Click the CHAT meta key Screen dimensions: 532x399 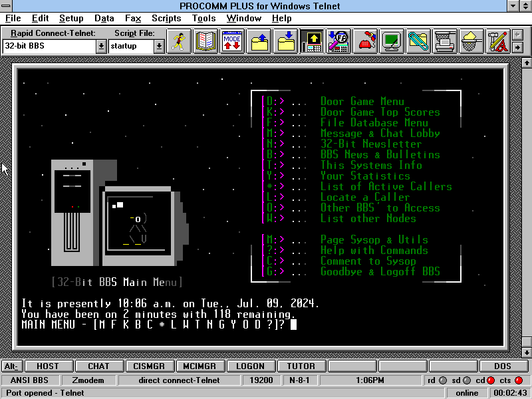(99, 366)
